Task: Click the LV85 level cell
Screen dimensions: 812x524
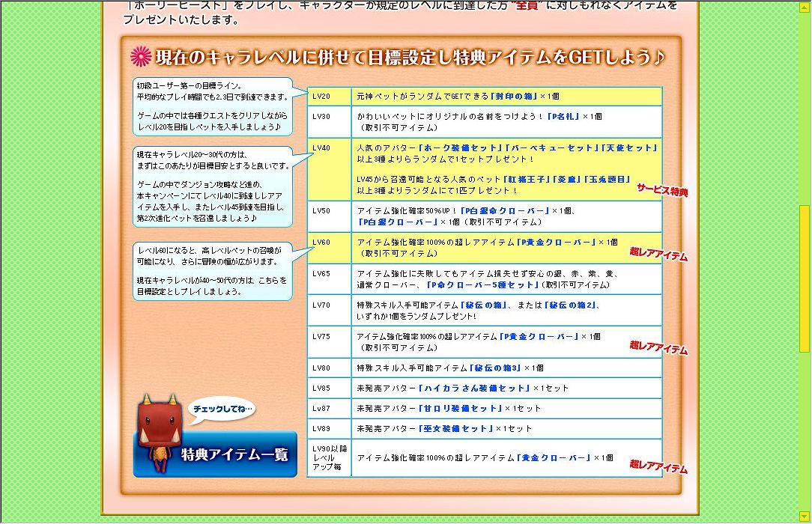Action: click(x=330, y=388)
